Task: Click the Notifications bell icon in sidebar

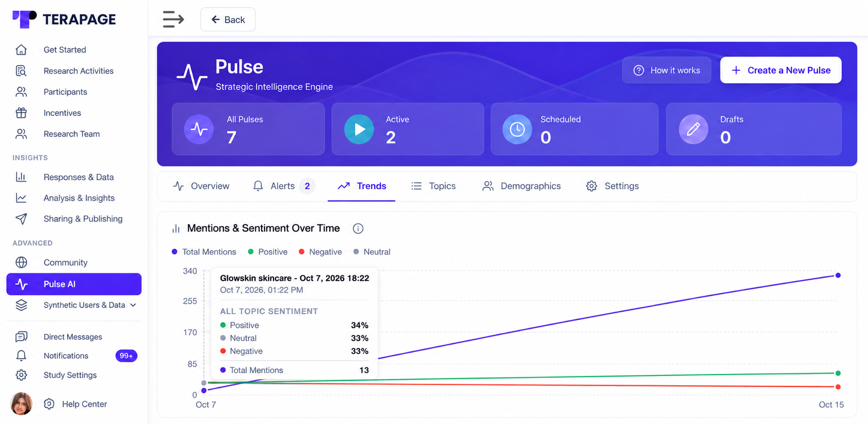Action: click(x=21, y=356)
